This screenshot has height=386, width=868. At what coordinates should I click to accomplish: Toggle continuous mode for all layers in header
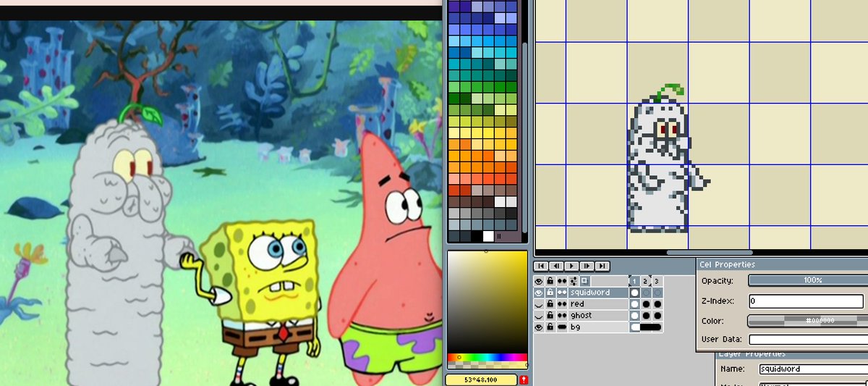[x=562, y=281]
